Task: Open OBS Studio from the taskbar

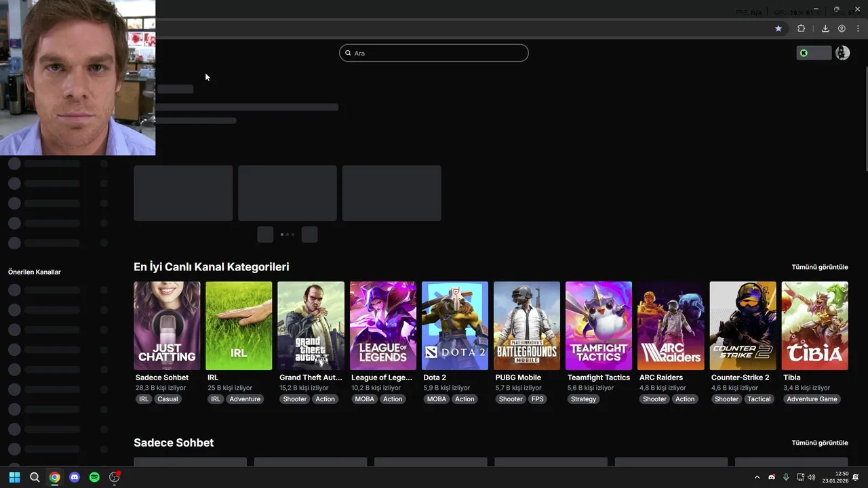Action: pos(115,477)
